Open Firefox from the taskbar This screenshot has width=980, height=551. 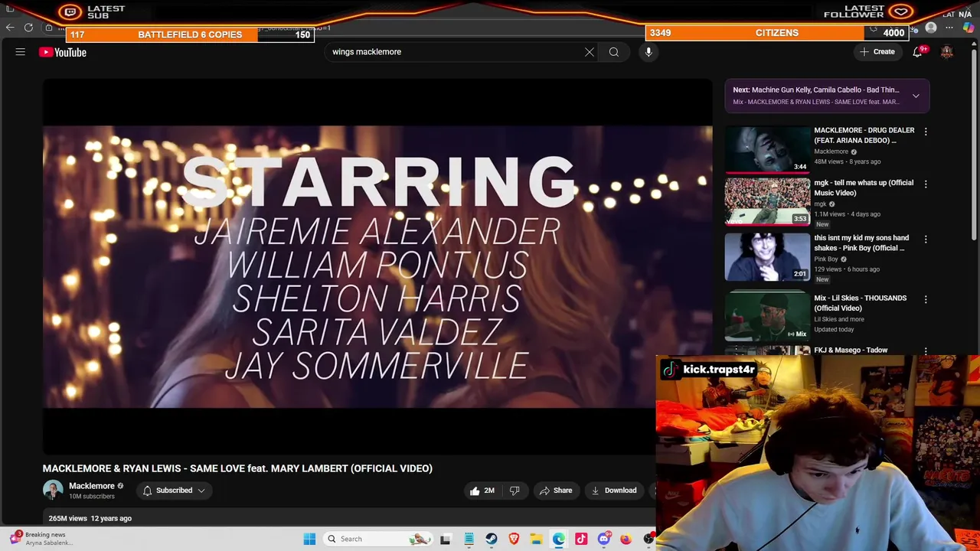(626, 539)
